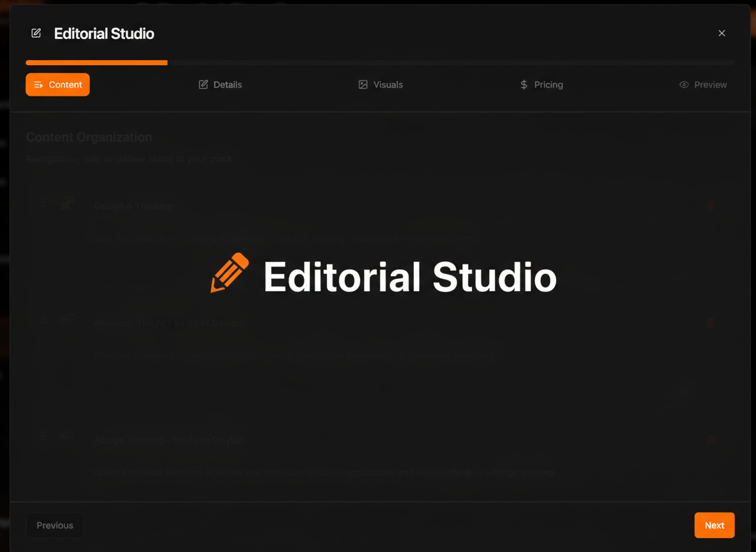Go back with the Previous button
The image size is (756, 552).
(55, 525)
